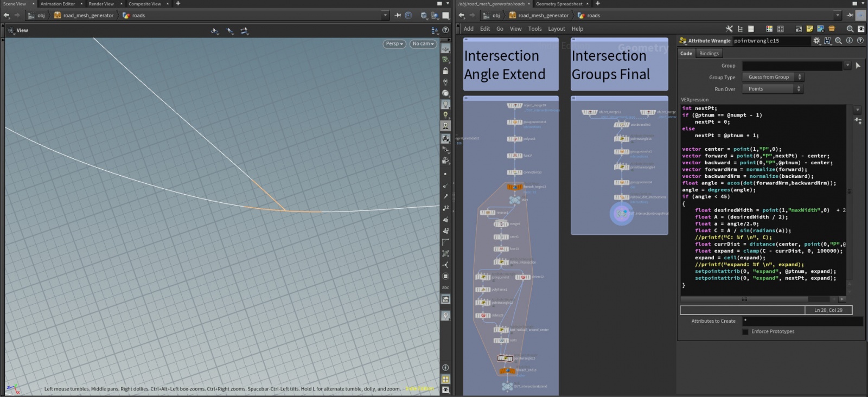
Task: Toggle the viewport abc text display option
Action: [445, 287]
